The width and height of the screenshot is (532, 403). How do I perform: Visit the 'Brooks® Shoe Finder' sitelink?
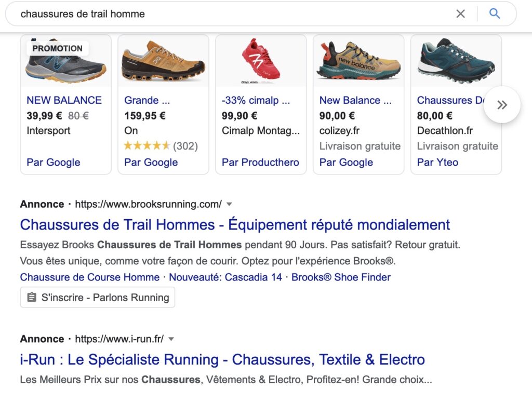[341, 277]
